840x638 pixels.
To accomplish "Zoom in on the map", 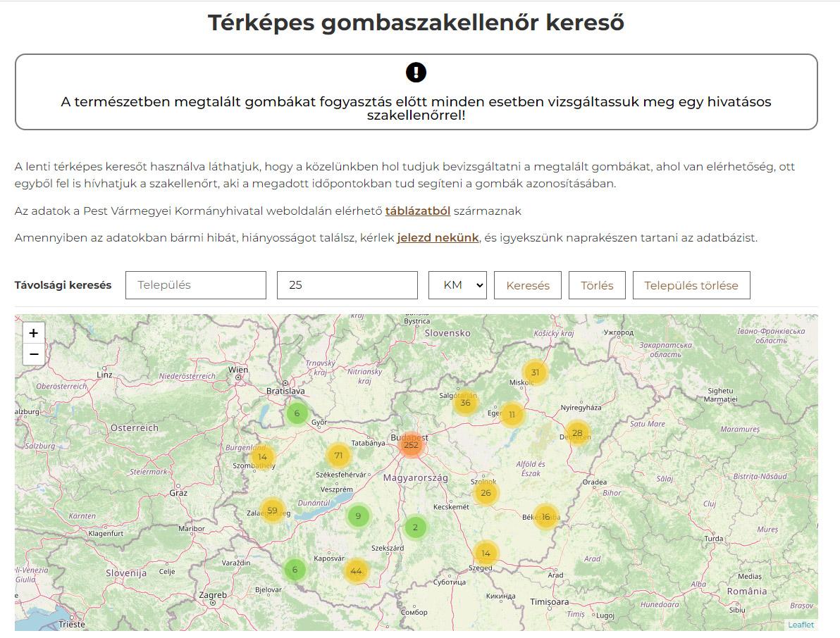I will (33, 333).
